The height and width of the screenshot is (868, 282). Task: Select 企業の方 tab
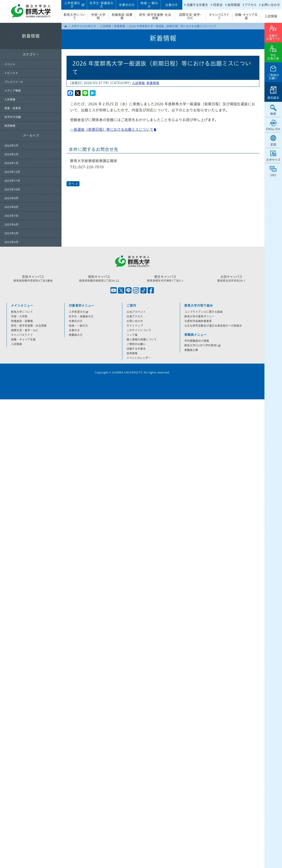click(x=171, y=5)
